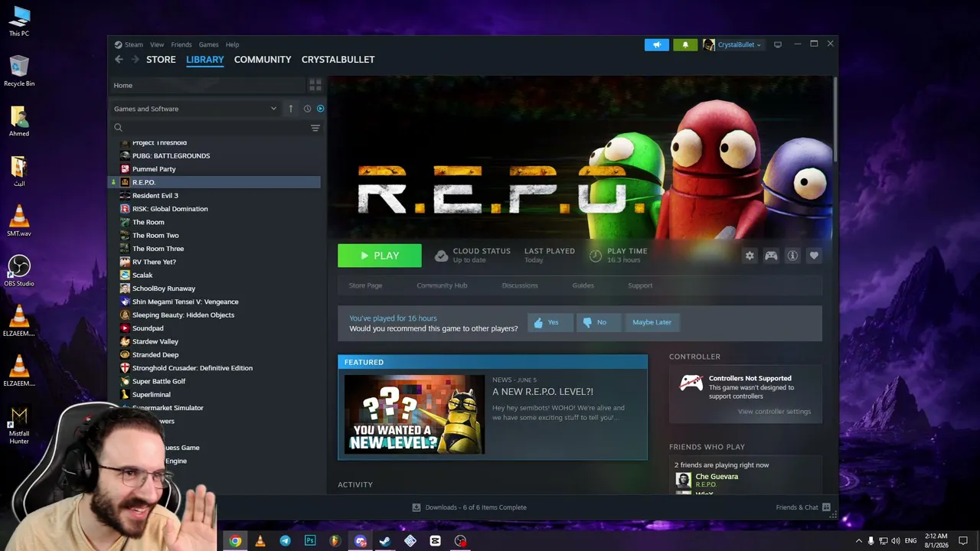Open the taskbar clock and date
The width and height of the screenshot is (980, 551).
[x=936, y=541]
